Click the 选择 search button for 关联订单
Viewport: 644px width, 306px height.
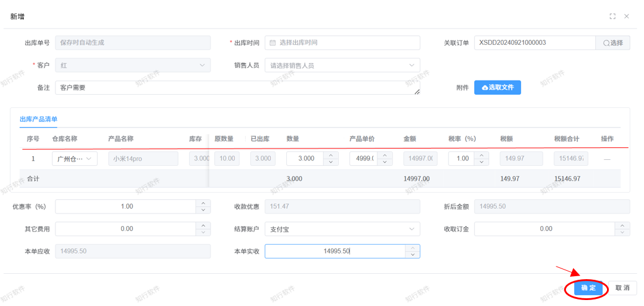click(x=612, y=43)
